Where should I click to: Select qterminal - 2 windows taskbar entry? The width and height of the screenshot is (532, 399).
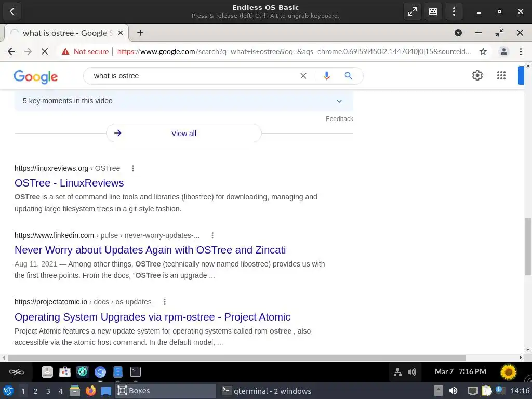click(x=267, y=391)
